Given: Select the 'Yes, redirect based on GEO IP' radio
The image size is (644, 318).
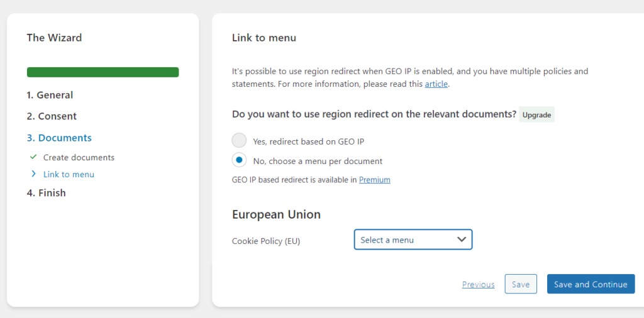Looking at the screenshot, I should [x=239, y=141].
